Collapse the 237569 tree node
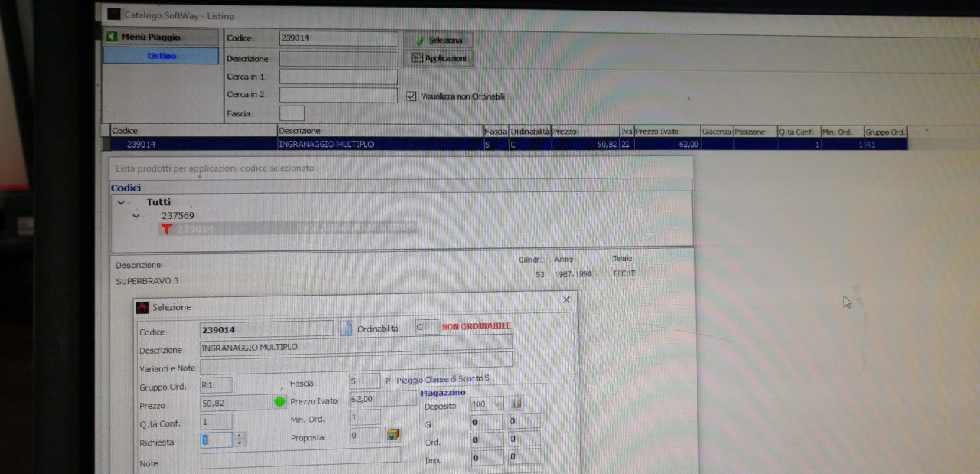 coord(136,216)
